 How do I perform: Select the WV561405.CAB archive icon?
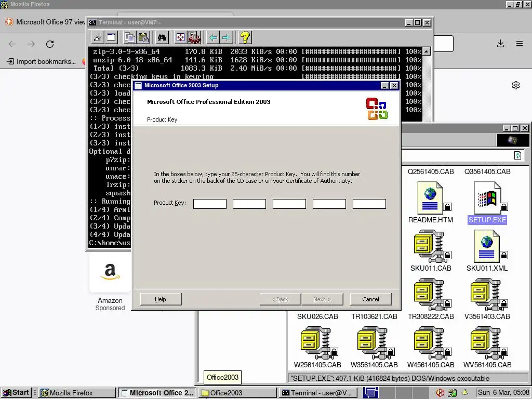487,343
